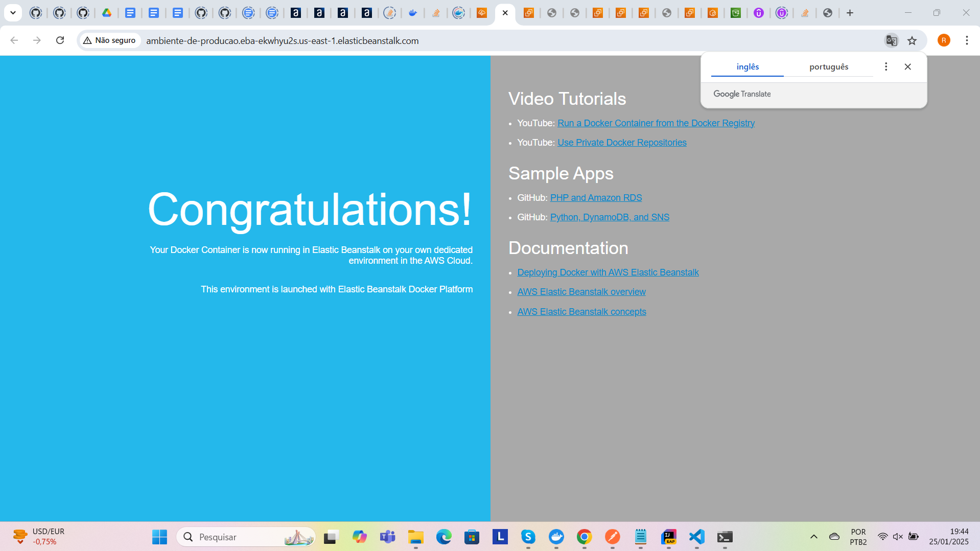
Task: Open the green S3 bucket tab
Action: tap(736, 13)
